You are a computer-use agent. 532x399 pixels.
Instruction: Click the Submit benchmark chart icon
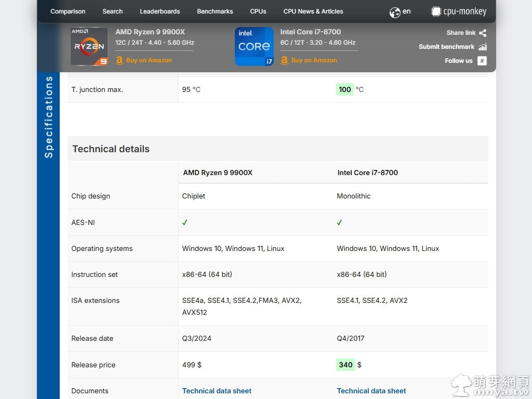pyautogui.click(x=483, y=47)
